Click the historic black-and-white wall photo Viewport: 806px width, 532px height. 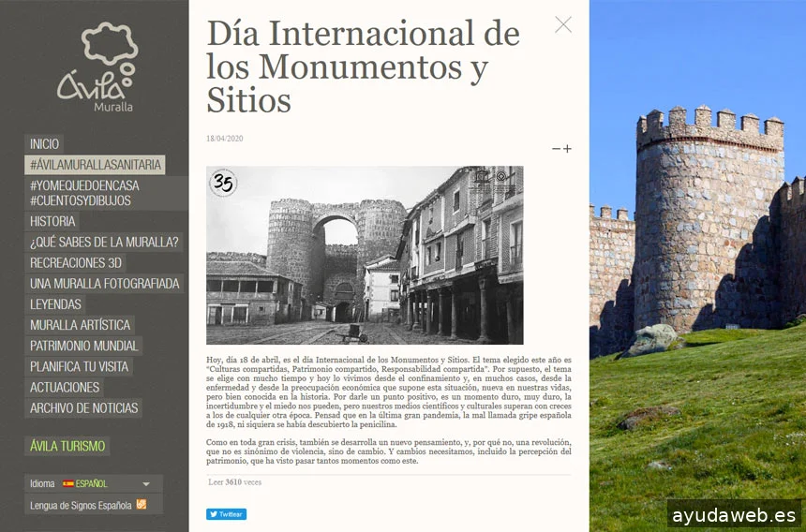click(x=365, y=255)
